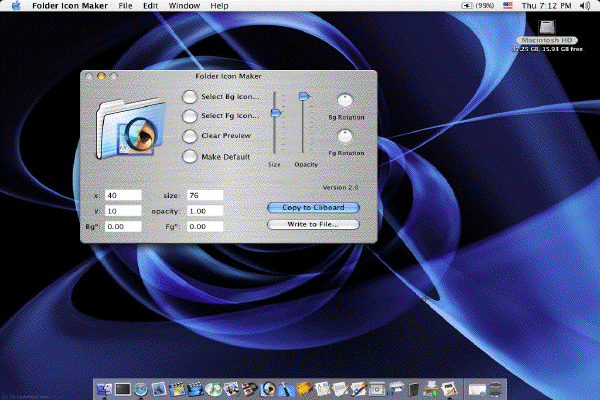The width and height of the screenshot is (600, 400).
Task: Open the Apple menu
Action: (16, 6)
